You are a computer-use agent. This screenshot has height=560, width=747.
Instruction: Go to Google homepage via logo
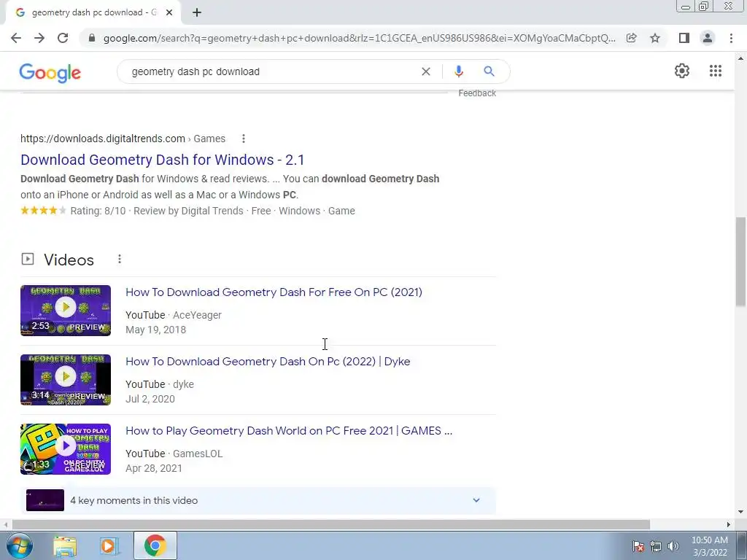[x=50, y=72]
